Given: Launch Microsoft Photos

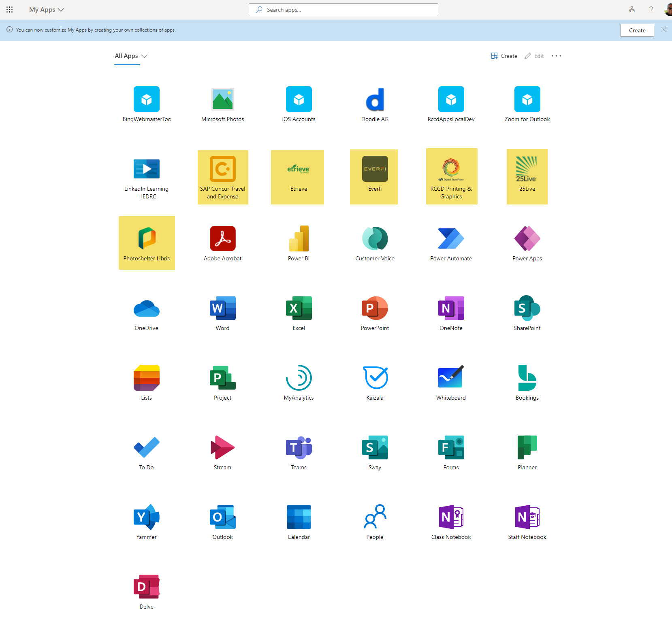Looking at the screenshot, I should tap(223, 104).
